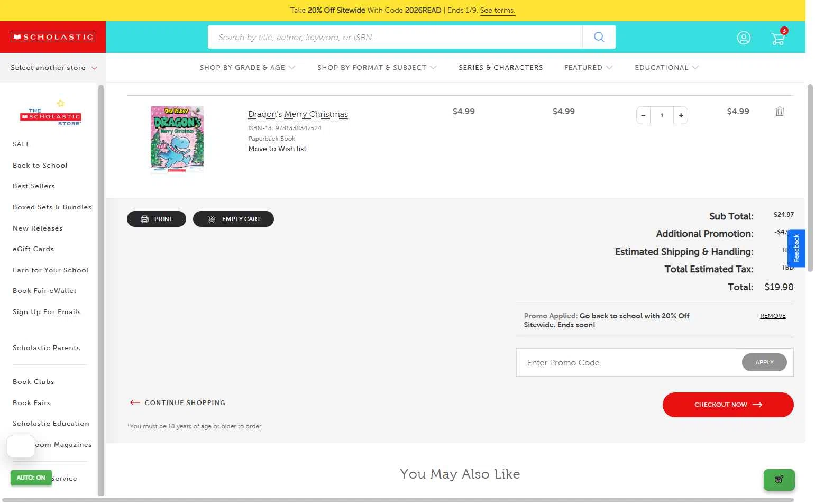This screenshot has width=815, height=504.
Task: Click the sidebar vertical scrollbar
Action: (100, 290)
